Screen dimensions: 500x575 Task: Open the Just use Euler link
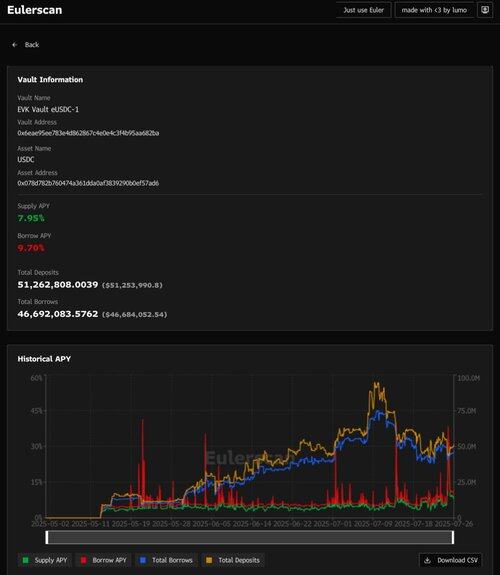coord(363,10)
